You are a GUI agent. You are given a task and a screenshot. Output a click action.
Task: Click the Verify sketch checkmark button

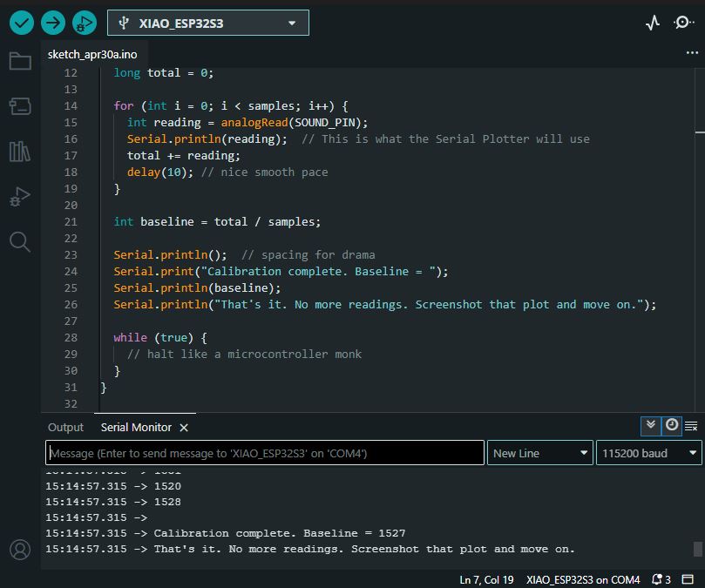(22, 23)
